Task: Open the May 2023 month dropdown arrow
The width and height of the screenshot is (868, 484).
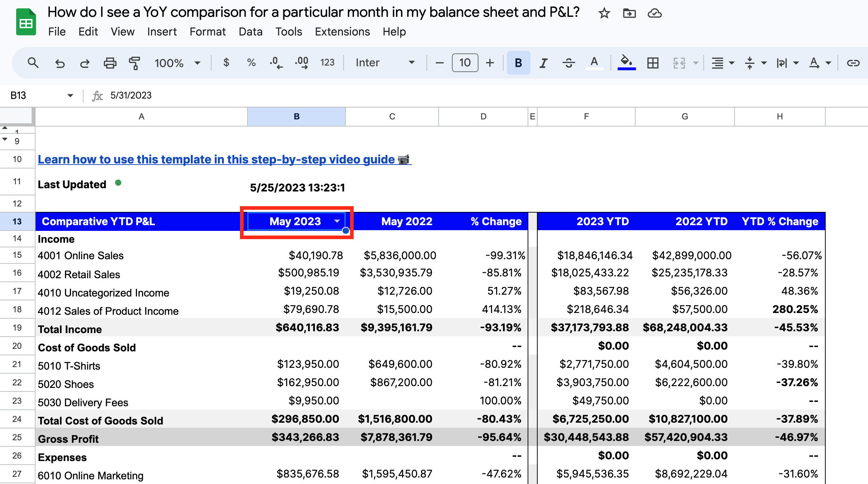Action: (337, 221)
